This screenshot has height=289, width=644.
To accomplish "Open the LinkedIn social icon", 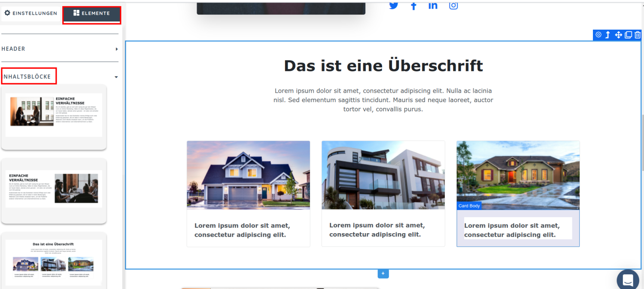I will click(x=433, y=6).
